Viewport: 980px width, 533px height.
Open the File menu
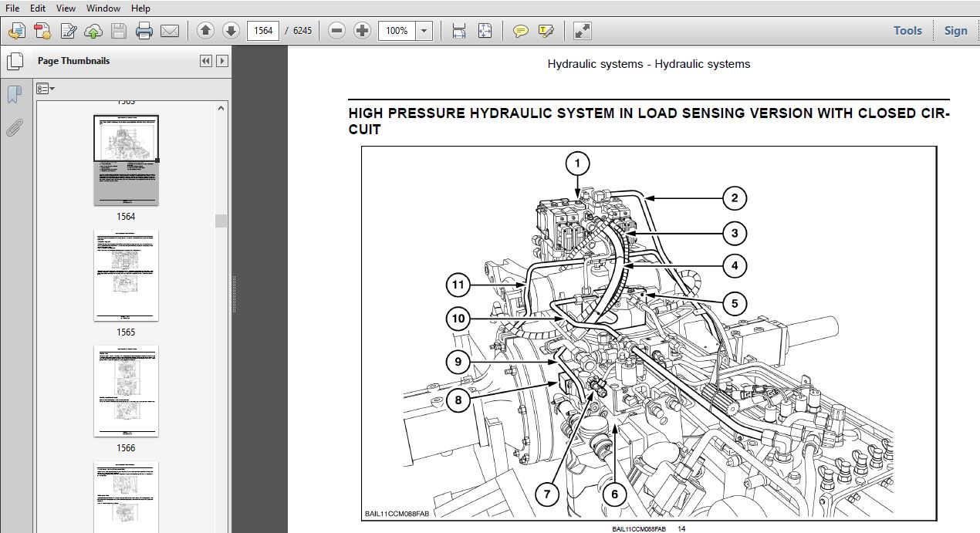click(12, 8)
